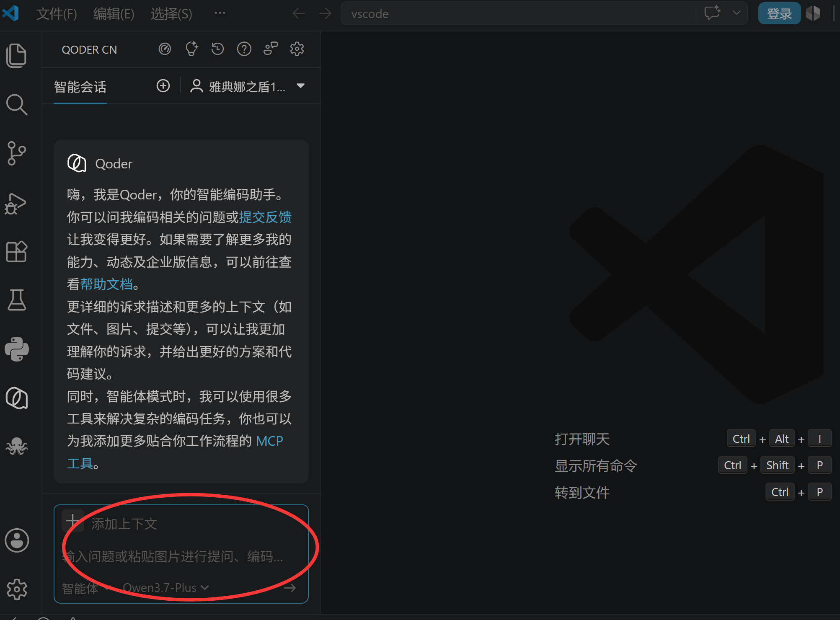840x620 pixels.
Task: Click the 添加上下文 plus button
Action: click(73, 521)
